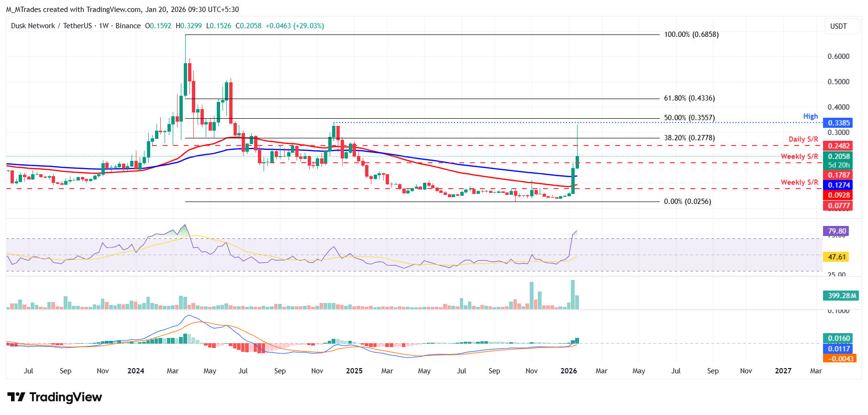Click the green 0.2058 current price tag
Image resolution: width=868 pixels, height=415 pixels.
839,157
